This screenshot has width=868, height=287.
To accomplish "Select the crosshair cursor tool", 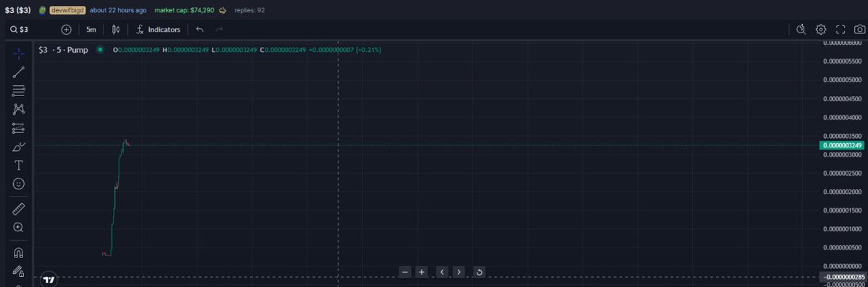I will 19,53.
